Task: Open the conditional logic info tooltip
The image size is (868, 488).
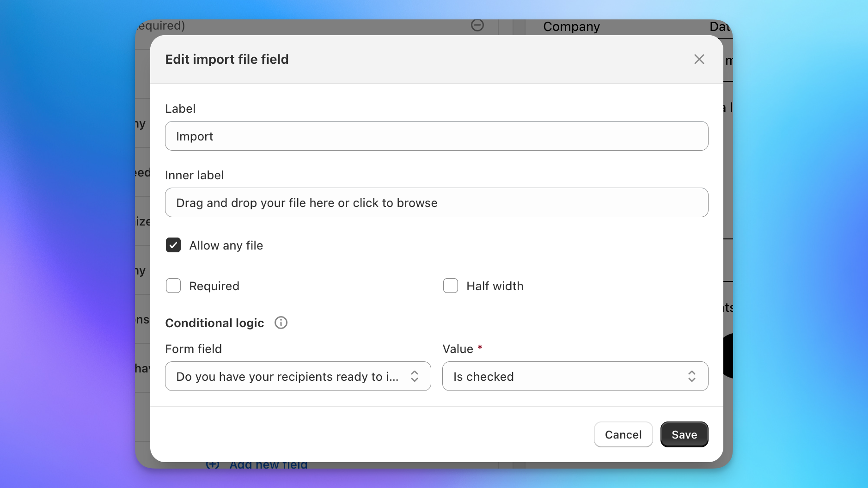Action: click(x=281, y=323)
